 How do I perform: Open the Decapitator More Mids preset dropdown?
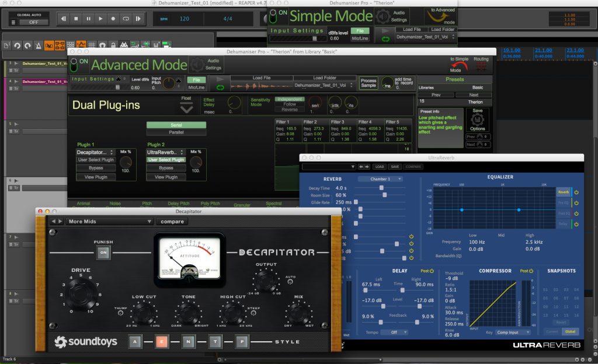click(x=109, y=222)
